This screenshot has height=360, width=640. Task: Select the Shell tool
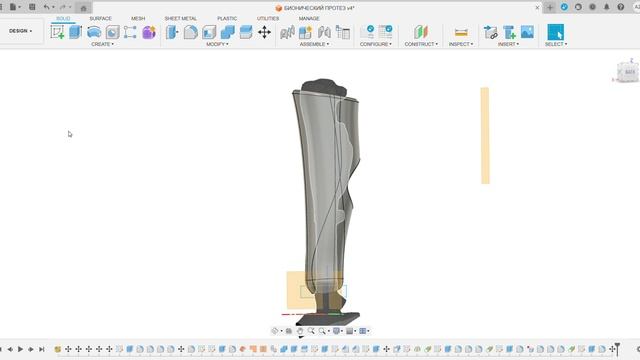(x=209, y=32)
